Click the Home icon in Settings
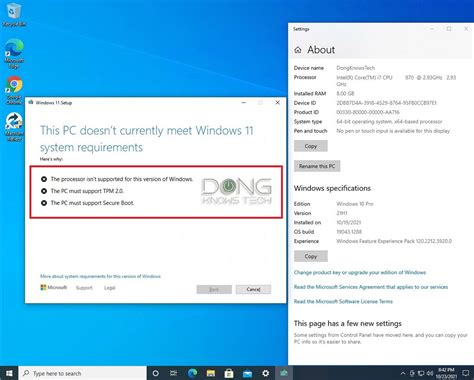Image resolution: width=474 pixels, height=380 pixels. coord(298,50)
